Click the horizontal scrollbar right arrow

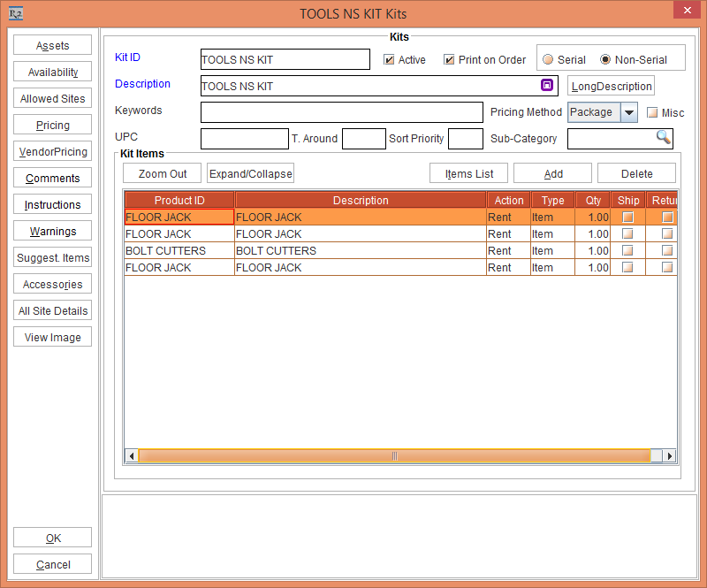click(x=670, y=455)
